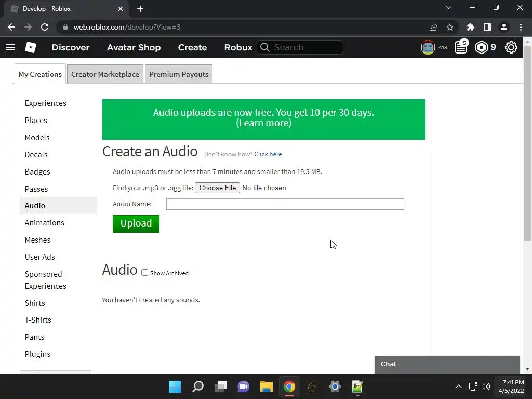Screen dimensions: 532x399
Task: Enable the Show Archived checkbox
Action: [x=145, y=273]
